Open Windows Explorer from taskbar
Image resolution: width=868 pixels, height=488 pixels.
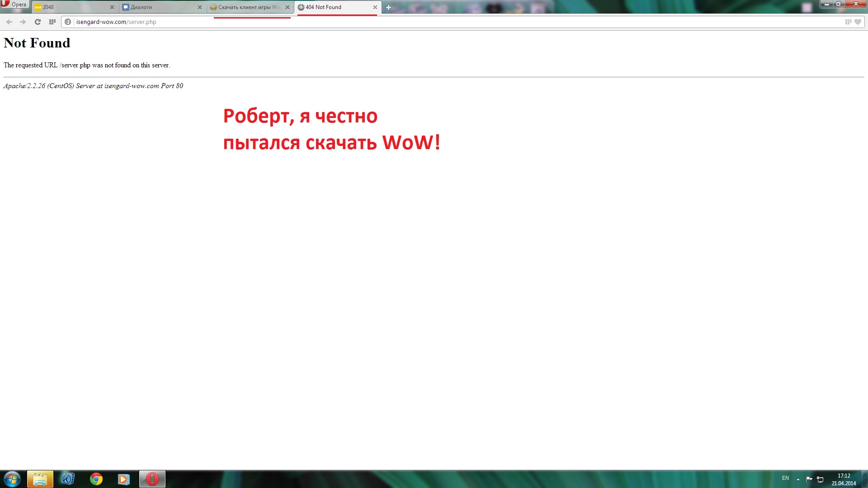(40, 479)
